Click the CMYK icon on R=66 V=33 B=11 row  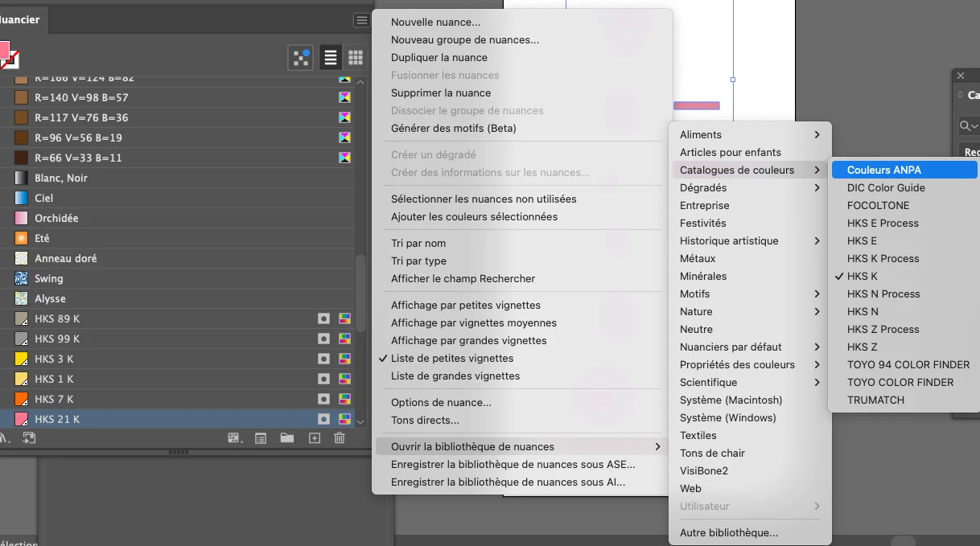344,158
